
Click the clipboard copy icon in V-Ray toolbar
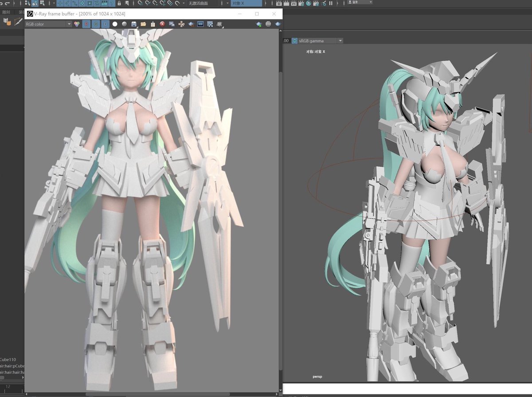coord(153,24)
